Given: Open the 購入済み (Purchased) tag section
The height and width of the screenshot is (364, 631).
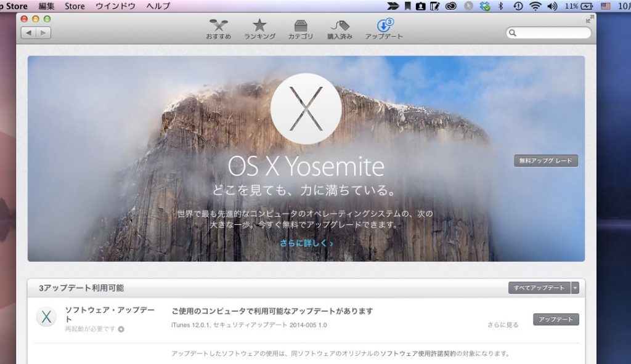Looking at the screenshot, I should [x=340, y=30].
